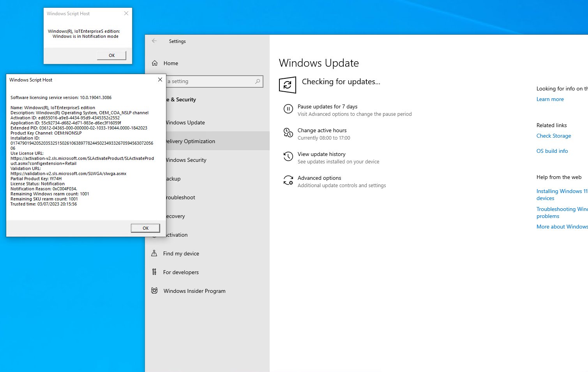The width and height of the screenshot is (588, 372).
Task: Click Pause updates for 7 days
Action: tap(327, 106)
